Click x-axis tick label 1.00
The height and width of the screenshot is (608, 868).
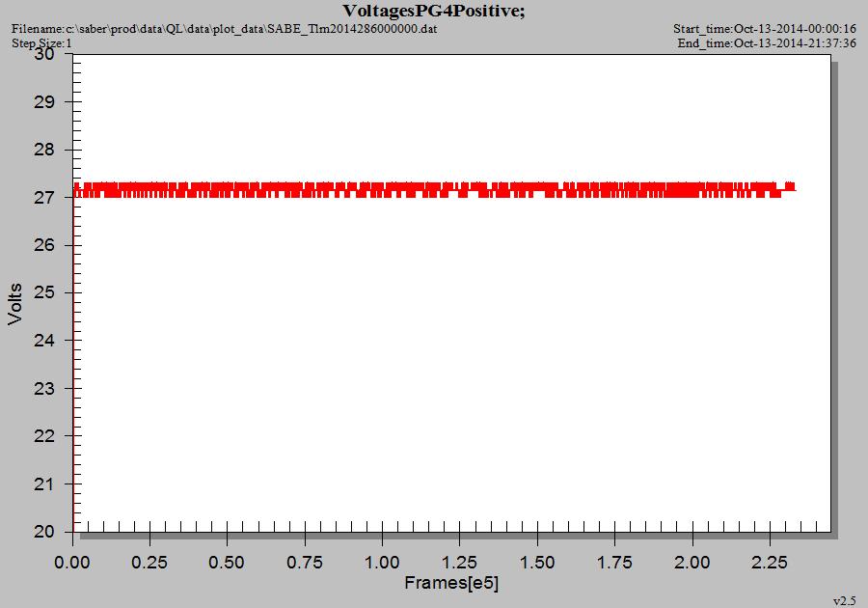(x=382, y=563)
